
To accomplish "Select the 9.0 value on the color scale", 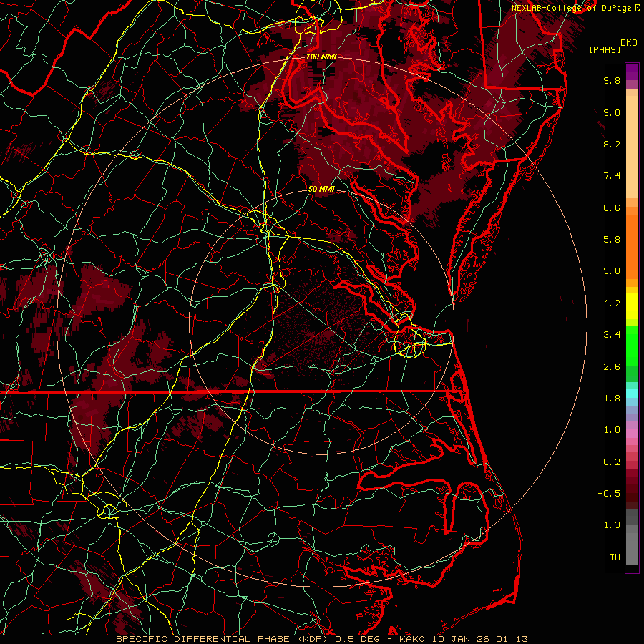I will point(612,112).
